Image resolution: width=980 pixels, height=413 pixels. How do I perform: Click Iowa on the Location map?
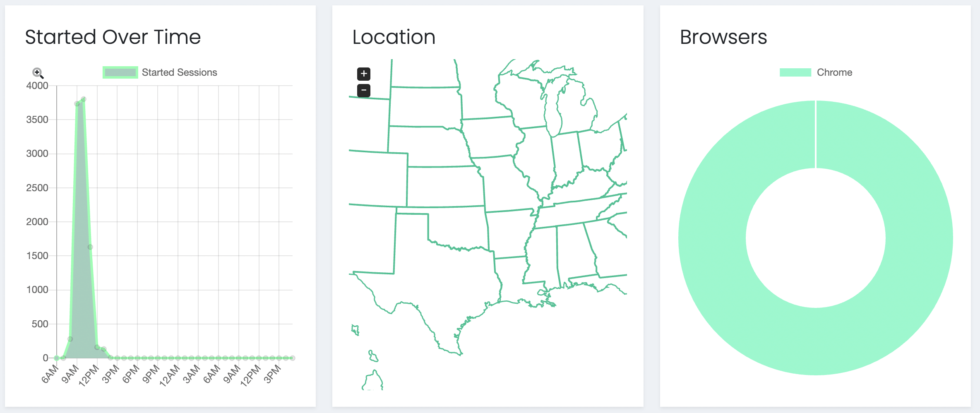[x=490, y=137]
